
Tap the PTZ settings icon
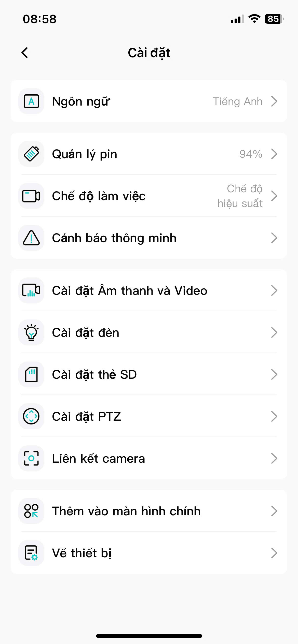click(31, 416)
